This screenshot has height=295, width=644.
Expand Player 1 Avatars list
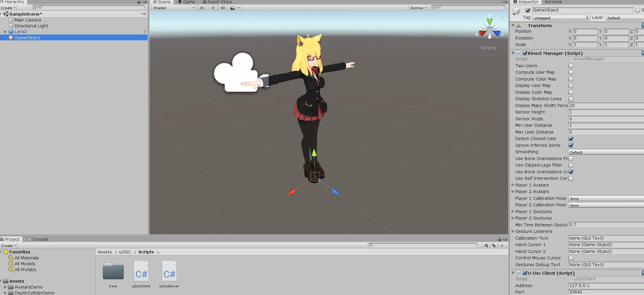513,185
